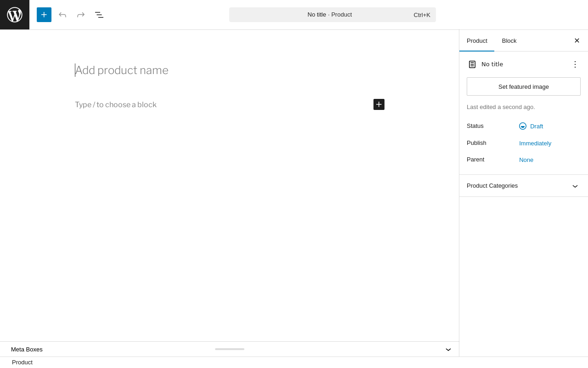
Task: Toggle the Meta Boxes chevron
Action: tap(448, 350)
